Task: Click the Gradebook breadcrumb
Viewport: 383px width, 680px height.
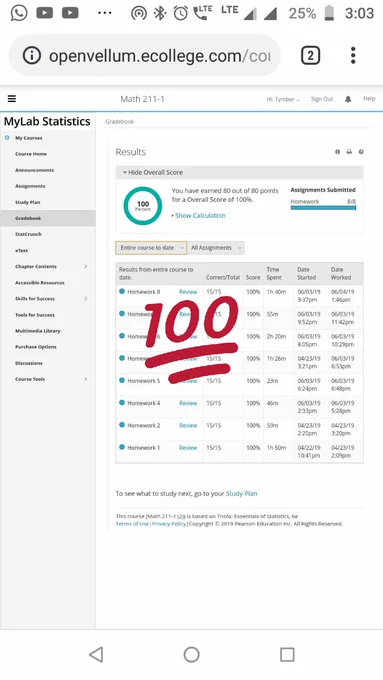Action: tap(119, 122)
